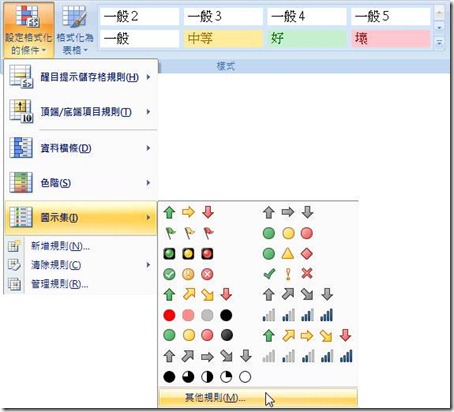Expand arrow beside 圖示集
Image resolution: width=454 pixels, height=412 pixels.
[148, 218]
